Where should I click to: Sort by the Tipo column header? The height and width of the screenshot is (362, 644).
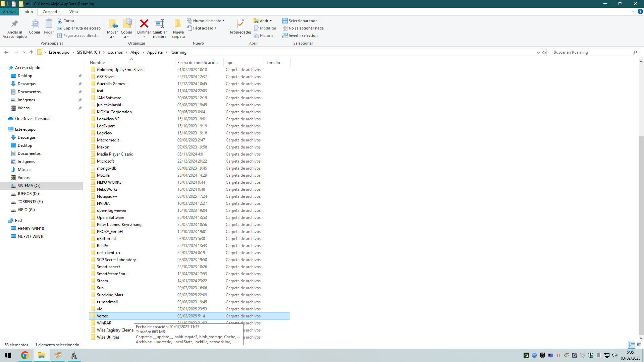point(244,63)
